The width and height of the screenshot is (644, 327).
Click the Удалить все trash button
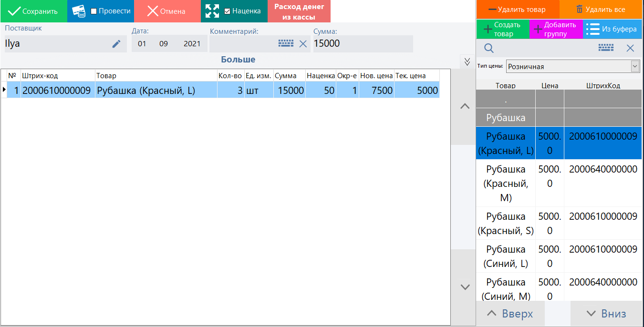(x=601, y=10)
